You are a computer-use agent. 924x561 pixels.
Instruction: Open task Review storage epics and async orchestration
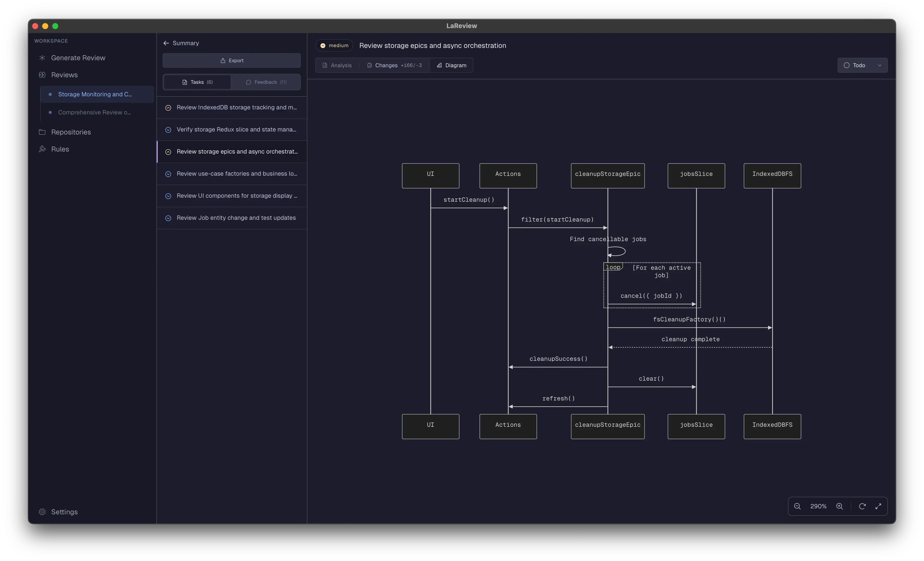pos(232,152)
